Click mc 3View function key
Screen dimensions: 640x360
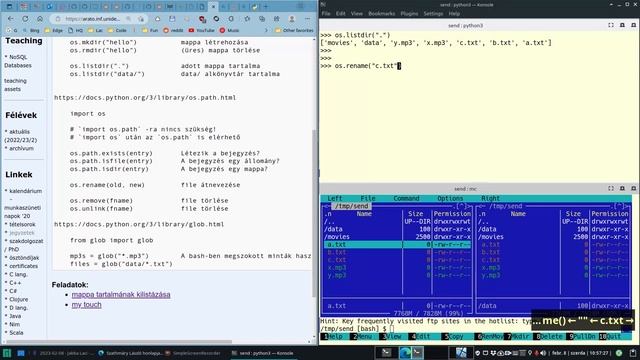click(392, 337)
